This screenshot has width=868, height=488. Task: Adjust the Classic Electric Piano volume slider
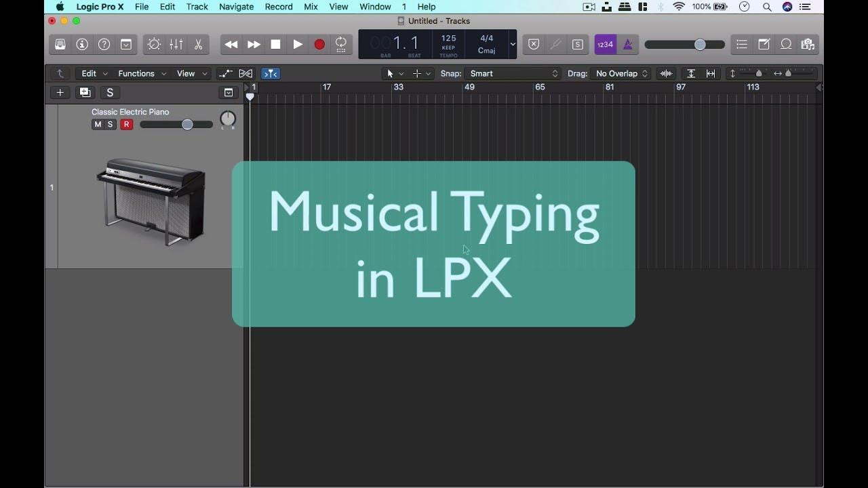176,125
